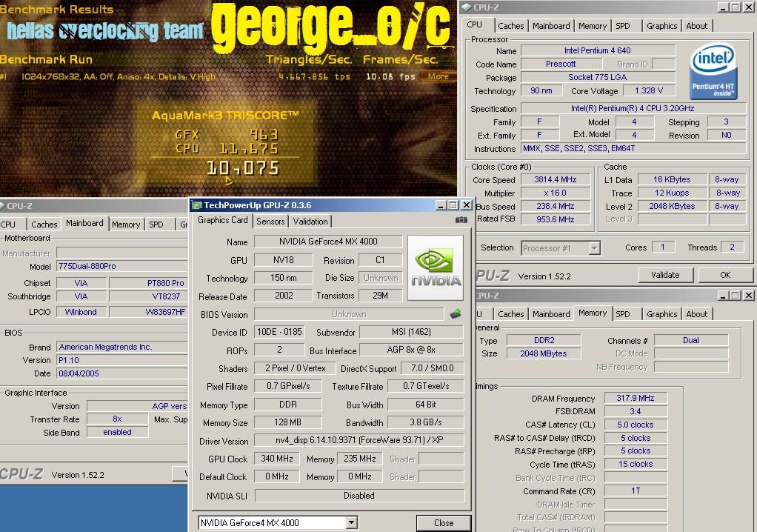Click the GPU Clock value 340 MHz
This screenshot has width=757, height=532.
click(277, 459)
